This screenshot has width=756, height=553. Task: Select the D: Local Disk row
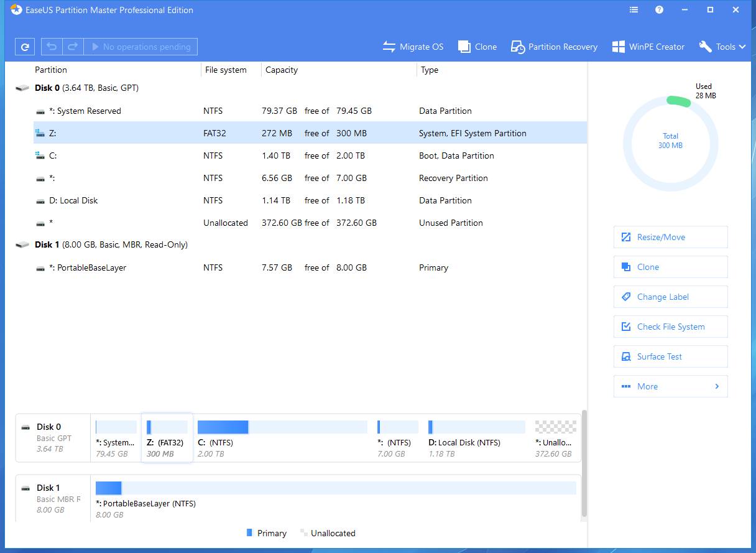310,200
